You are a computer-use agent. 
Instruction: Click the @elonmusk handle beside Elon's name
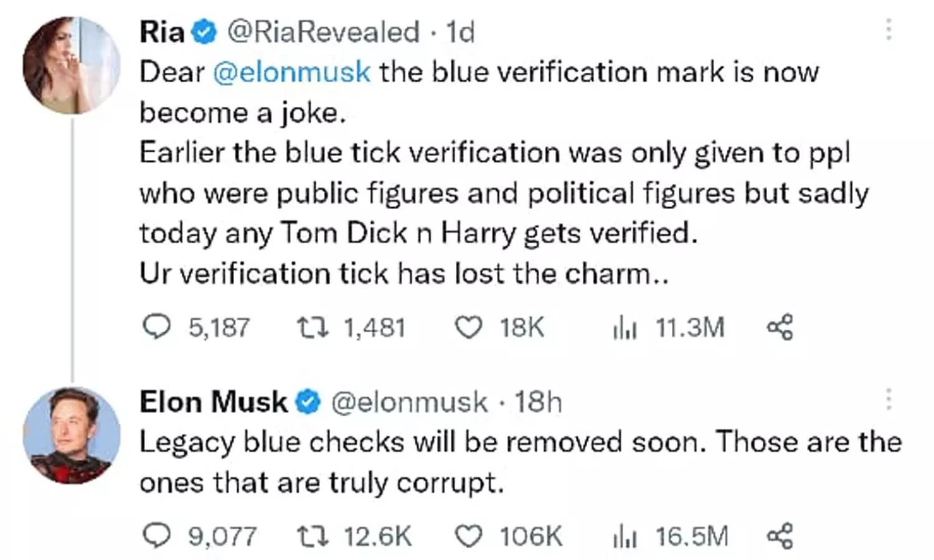tap(409, 403)
